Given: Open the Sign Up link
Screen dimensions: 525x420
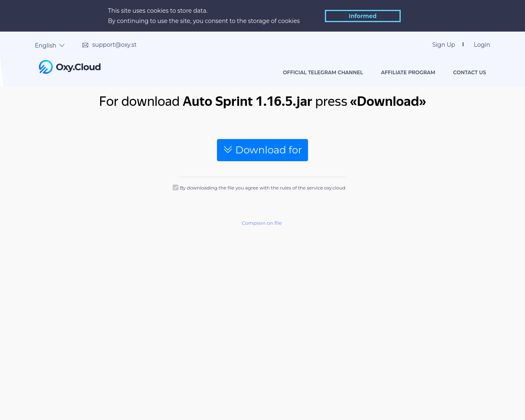Looking at the screenshot, I should 443,45.
